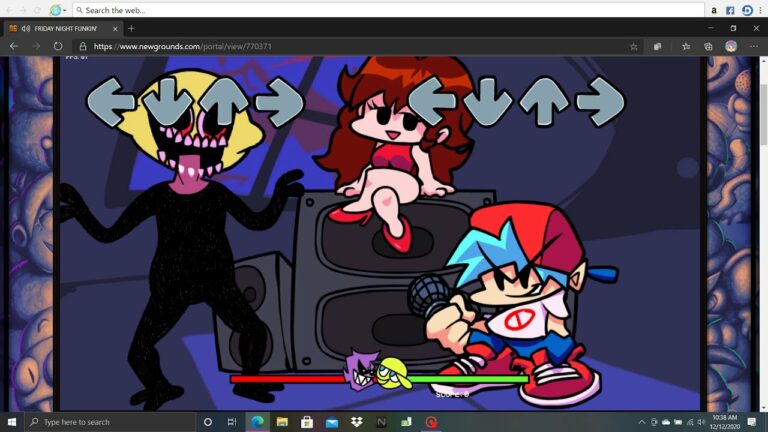The image size is (768, 432).
Task: Click the Microsoft Edge taskbar icon
Action: [x=258, y=422]
